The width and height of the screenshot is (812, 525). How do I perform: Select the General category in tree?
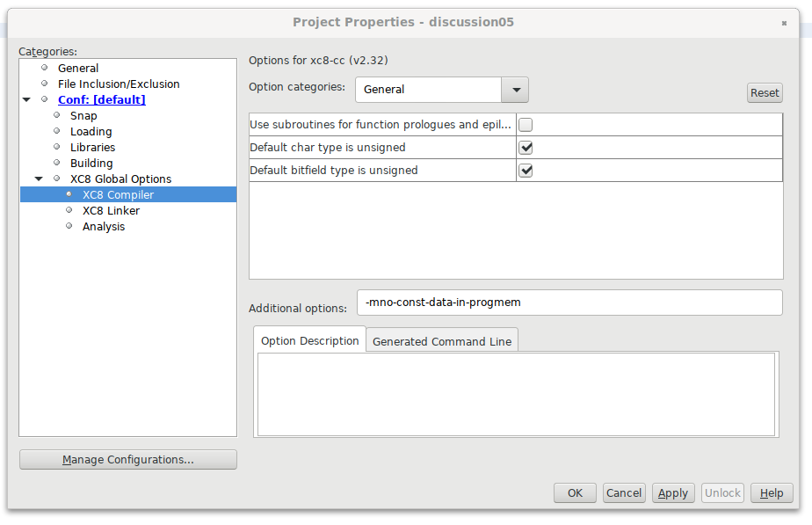point(77,68)
